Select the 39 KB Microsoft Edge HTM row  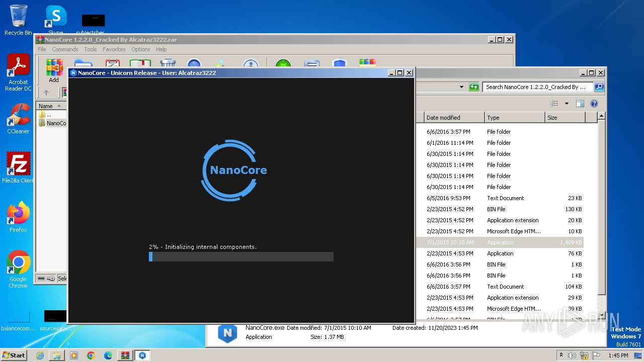(x=500, y=309)
